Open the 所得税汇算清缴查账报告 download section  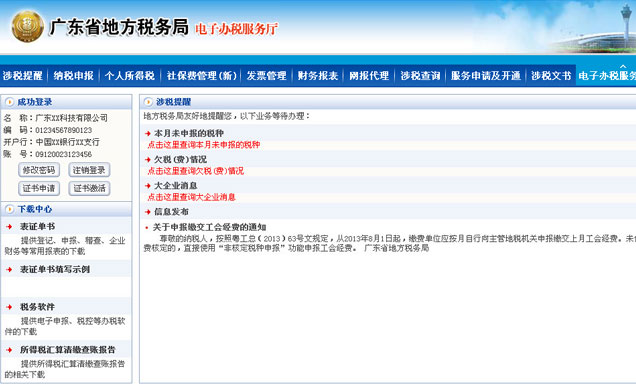coord(68,350)
